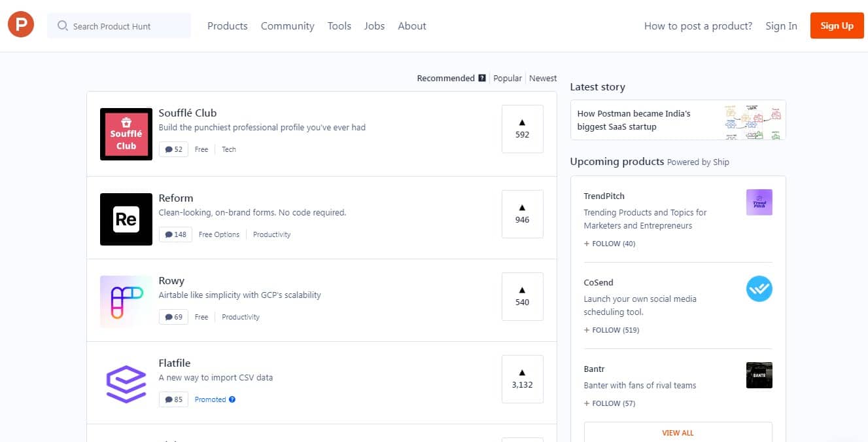Screen dimensions: 868x442
Task: Click 'Clean-looking, on-brand forms. No code required.' text
Action: click(x=252, y=212)
